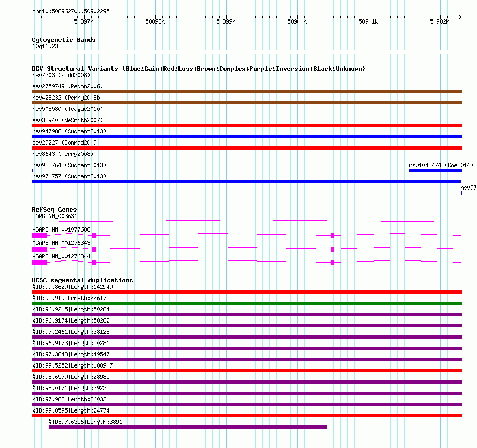This screenshot has width=477, height=448.
Task: Click transcript label AGAP8|NM_001276344
Action: point(61,256)
